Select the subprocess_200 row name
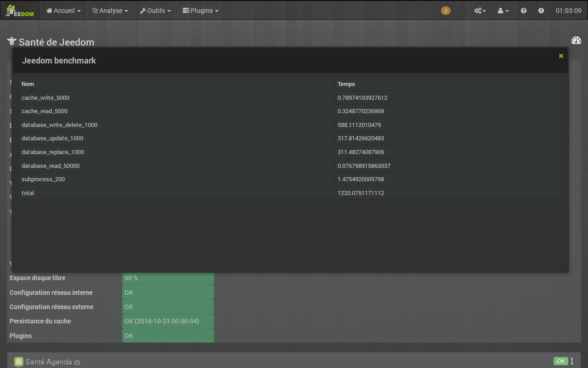This screenshot has height=368, width=588. coord(43,179)
